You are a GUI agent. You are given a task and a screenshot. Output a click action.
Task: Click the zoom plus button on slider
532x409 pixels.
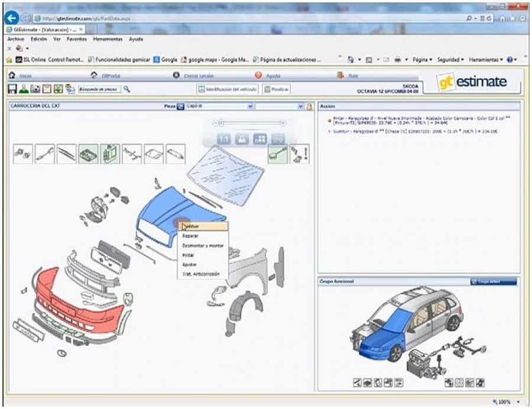point(284,123)
